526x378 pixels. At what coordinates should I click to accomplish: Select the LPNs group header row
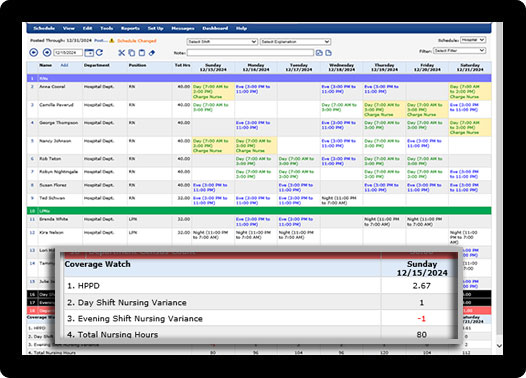point(259,211)
